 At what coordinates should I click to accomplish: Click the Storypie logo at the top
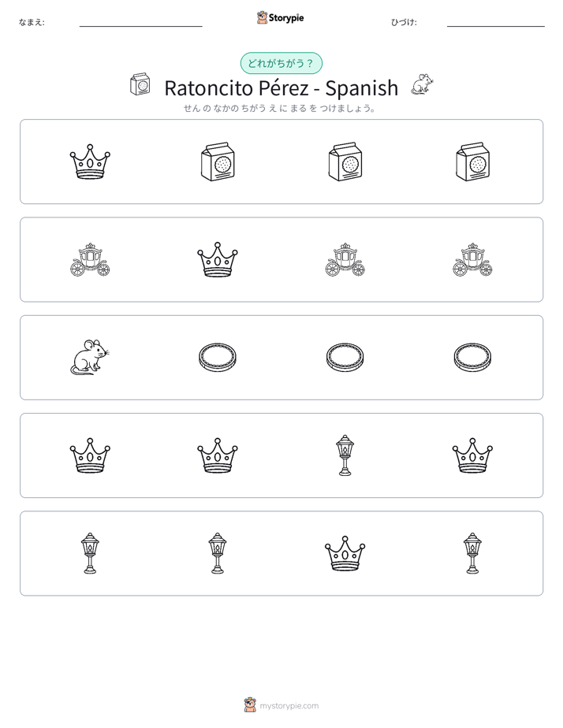[x=280, y=17]
